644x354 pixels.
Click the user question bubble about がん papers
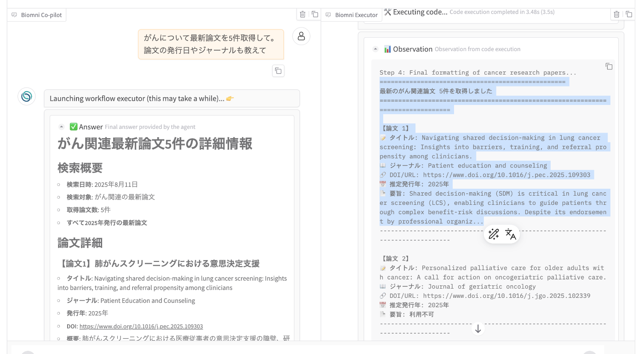pyautogui.click(x=211, y=44)
